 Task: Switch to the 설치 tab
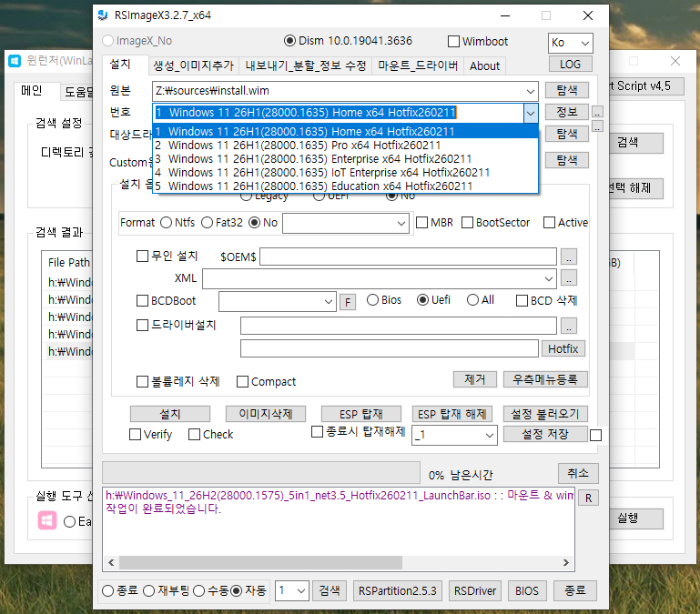(x=120, y=65)
